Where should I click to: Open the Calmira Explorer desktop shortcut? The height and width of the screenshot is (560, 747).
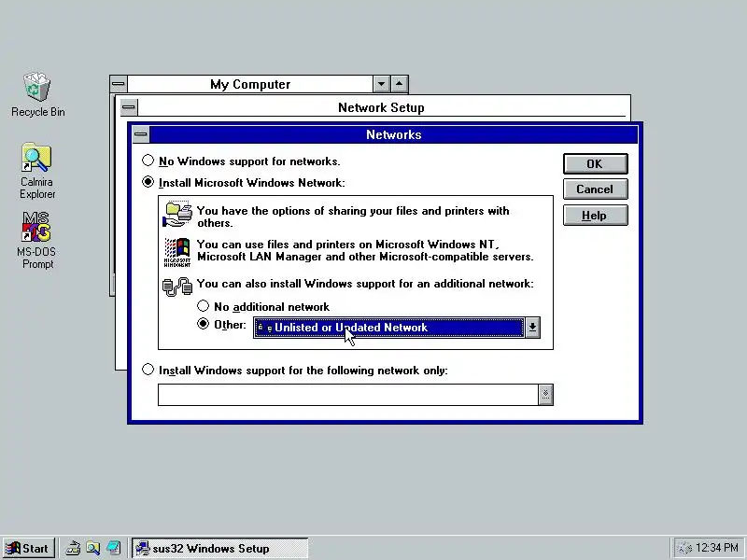click(37, 171)
